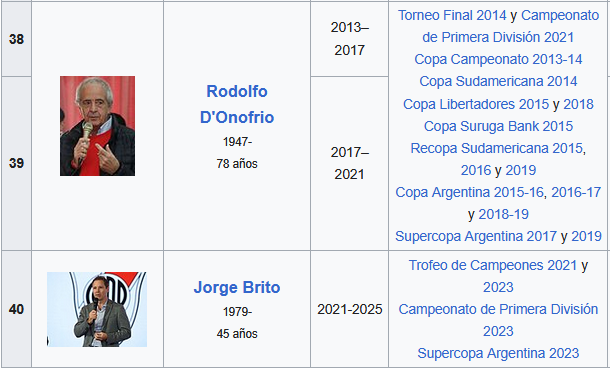Select the 2021-2025 term cell

349,309
